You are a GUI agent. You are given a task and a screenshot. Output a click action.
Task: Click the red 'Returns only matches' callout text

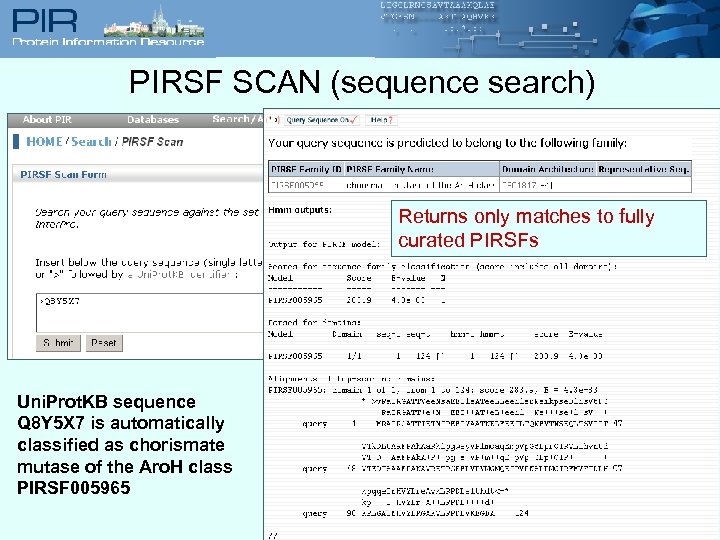click(526, 228)
